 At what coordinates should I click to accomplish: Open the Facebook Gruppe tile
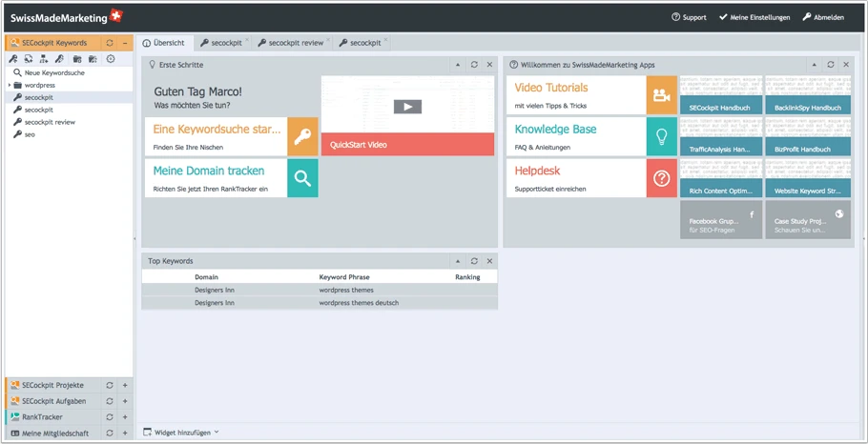(x=721, y=219)
